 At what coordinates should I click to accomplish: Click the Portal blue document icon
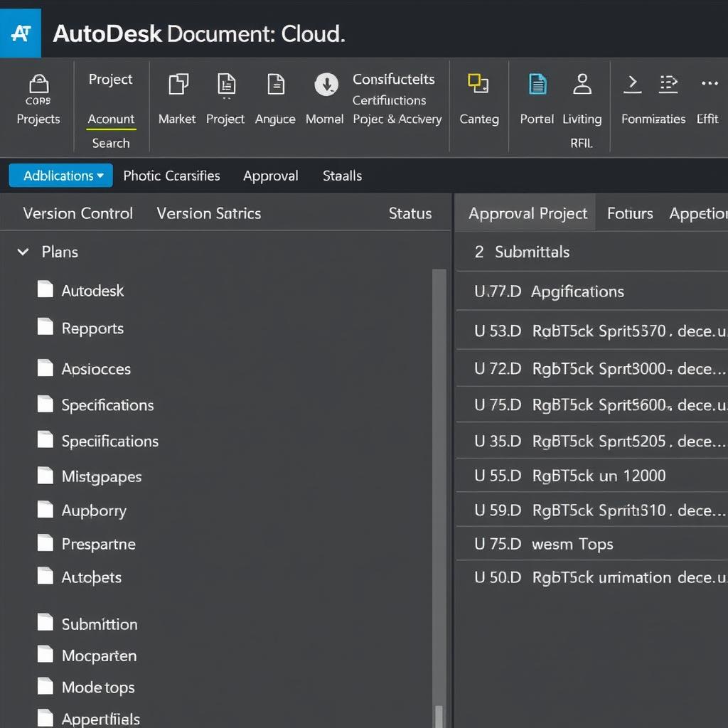537,84
